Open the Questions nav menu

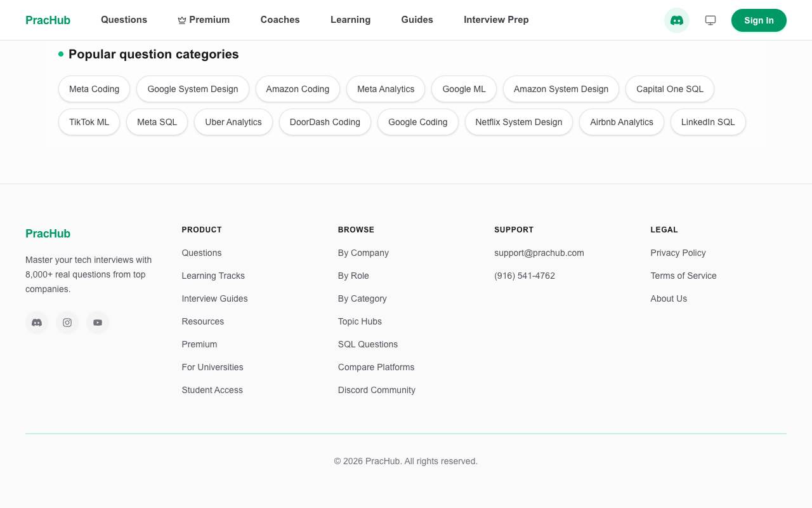point(124,20)
